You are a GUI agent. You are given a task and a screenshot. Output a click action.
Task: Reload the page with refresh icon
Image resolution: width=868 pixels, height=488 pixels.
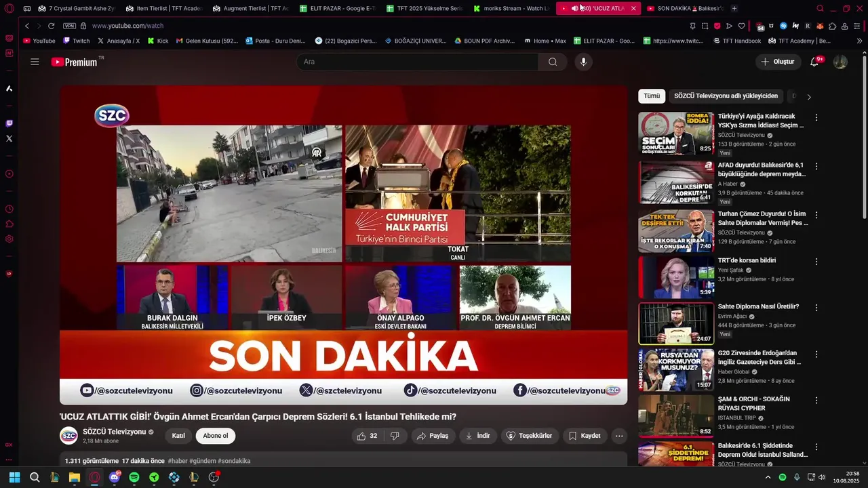coord(51,26)
